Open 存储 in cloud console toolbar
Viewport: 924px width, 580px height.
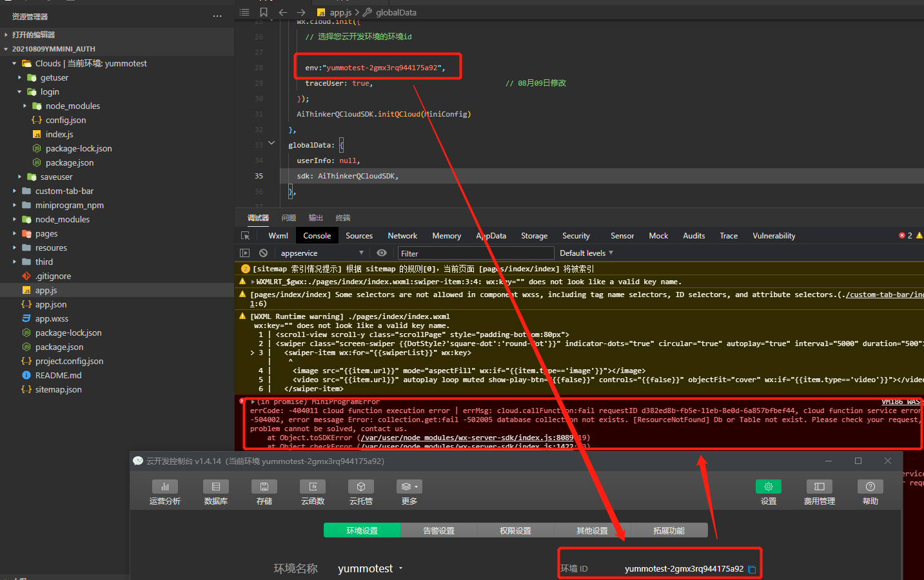click(x=264, y=492)
